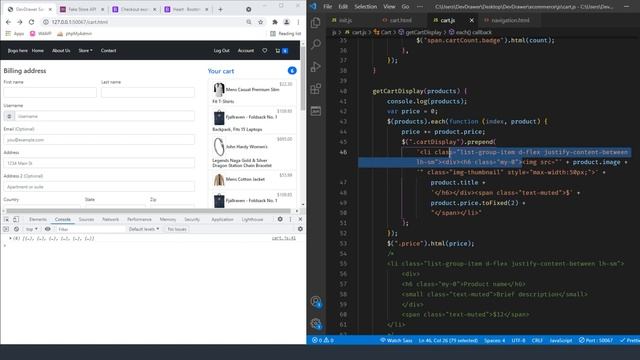Open the Chrome three-dot menu
Screen dimensions: 640x360
pos(298,22)
